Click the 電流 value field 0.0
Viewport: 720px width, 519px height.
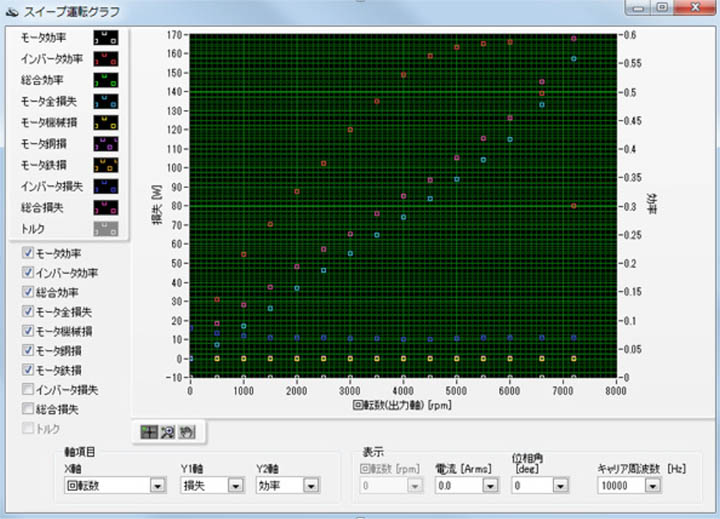(x=459, y=485)
